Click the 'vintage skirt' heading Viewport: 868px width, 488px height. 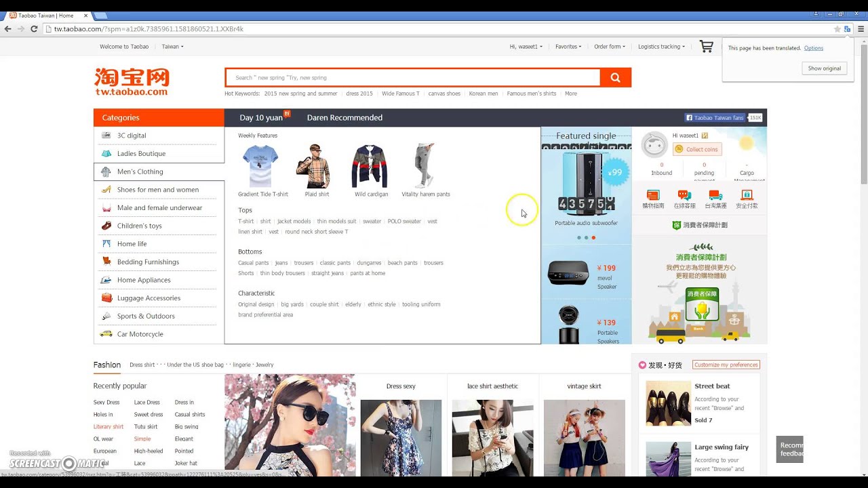[x=585, y=386]
